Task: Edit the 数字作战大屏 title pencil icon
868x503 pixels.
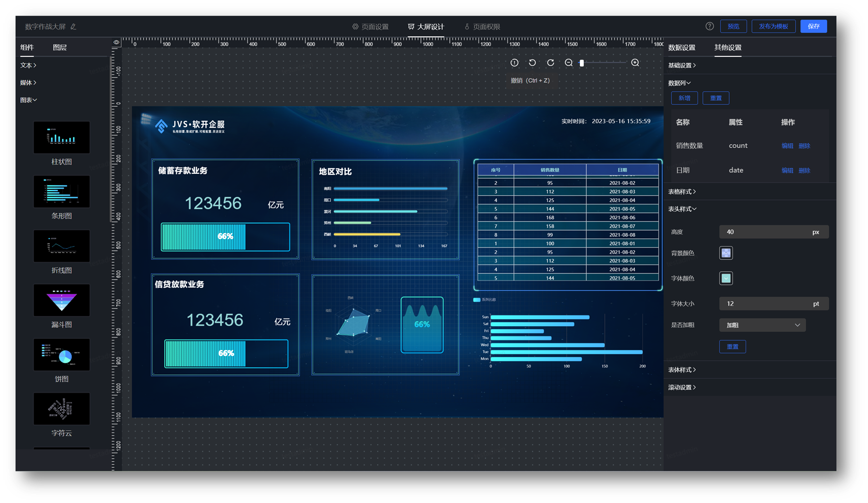Action: click(x=73, y=27)
